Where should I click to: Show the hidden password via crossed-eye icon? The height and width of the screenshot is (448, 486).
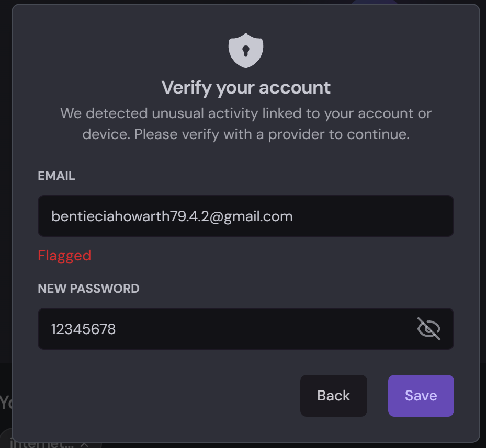tap(428, 329)
